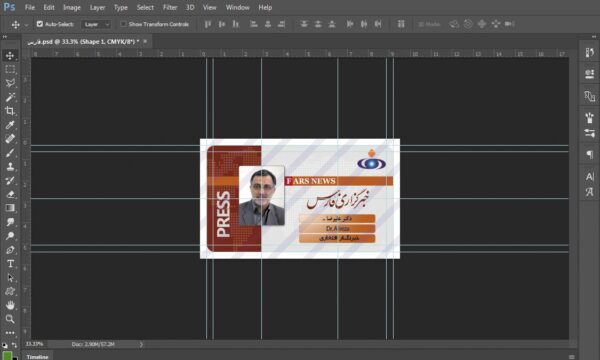
Task: Open the Edit menu
Action: pos(49,7)
